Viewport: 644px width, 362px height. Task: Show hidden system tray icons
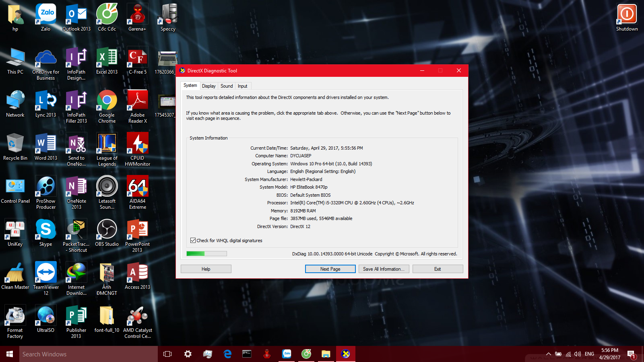(548, 354)
